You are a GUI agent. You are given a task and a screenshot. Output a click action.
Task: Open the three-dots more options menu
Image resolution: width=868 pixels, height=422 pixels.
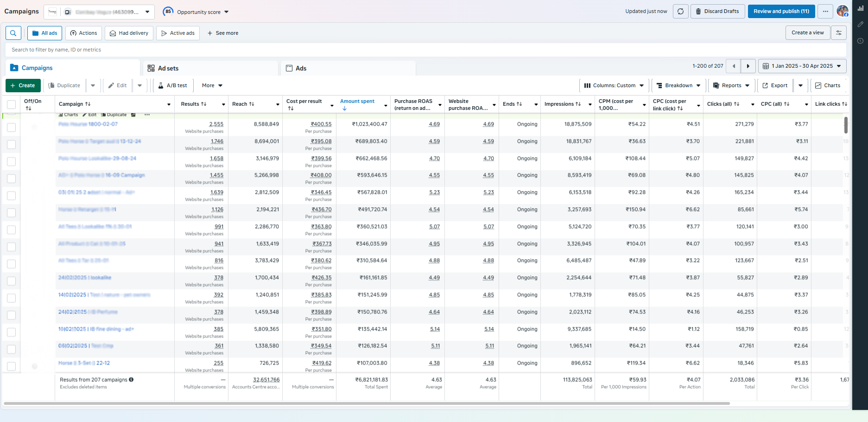pyautogui.click(x=825, y=12)
